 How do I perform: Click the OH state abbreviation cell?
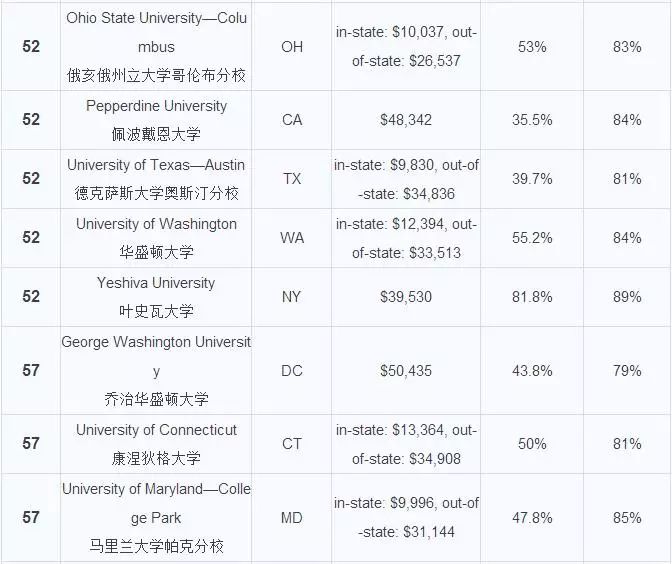292,46
